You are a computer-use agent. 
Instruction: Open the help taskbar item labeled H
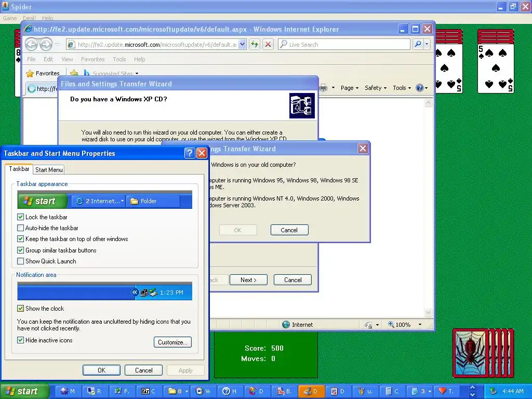(x=230, y=391)
